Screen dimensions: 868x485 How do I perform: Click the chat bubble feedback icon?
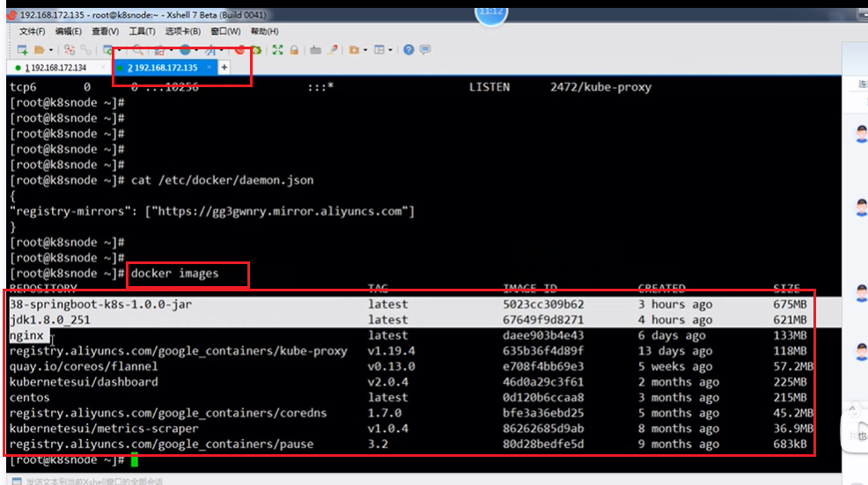tap(425, 50)
